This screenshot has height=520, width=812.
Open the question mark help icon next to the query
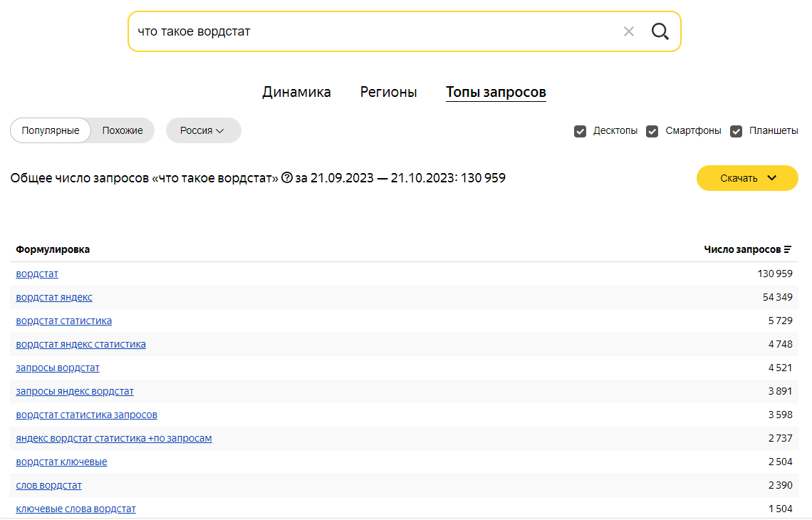tap(287, 177)
